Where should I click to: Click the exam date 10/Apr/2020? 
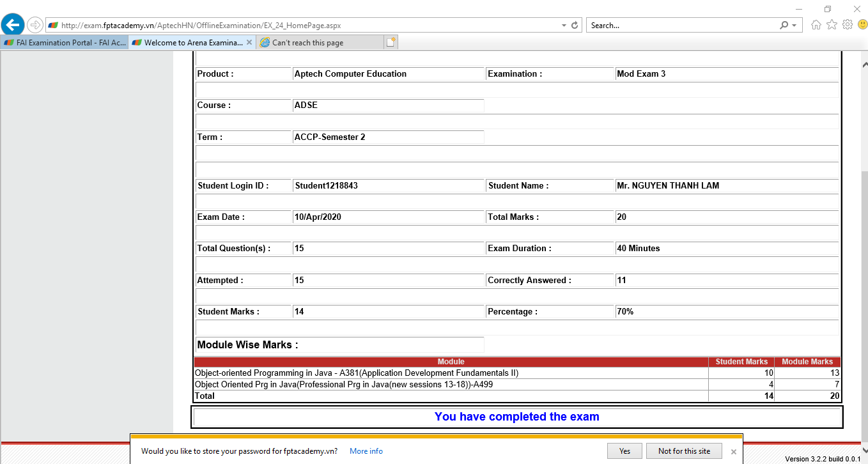[318, 217]
